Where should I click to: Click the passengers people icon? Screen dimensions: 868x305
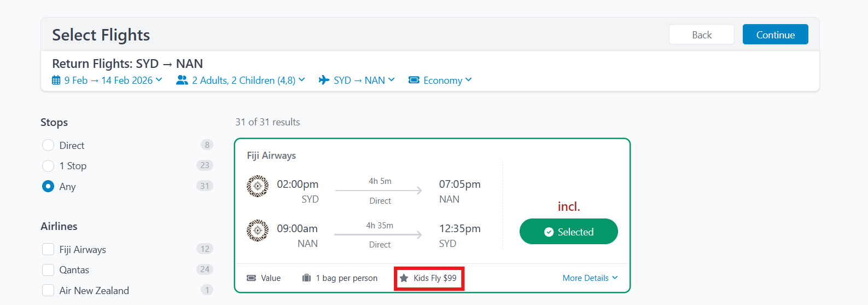pyautogui.click(x=182, y=80)
